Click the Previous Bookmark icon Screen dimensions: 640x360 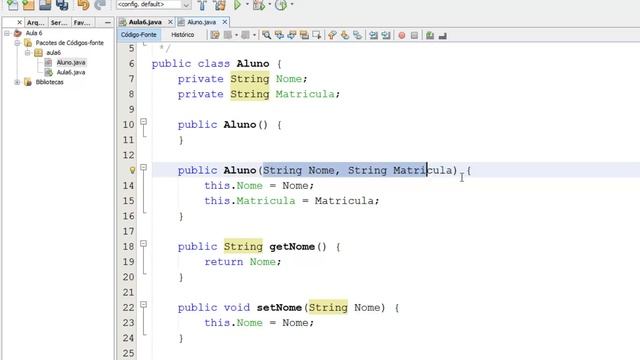[332, 35]
